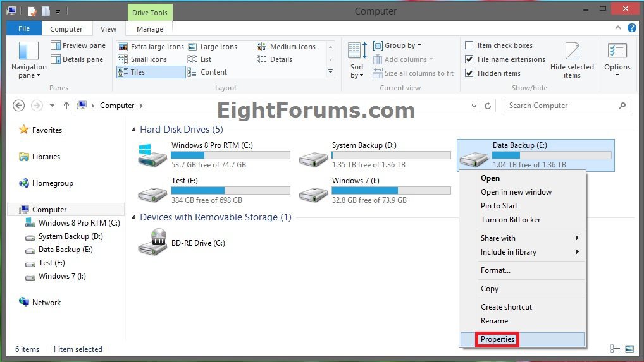
Task: Select the Windows 8 Pro RTM (C:) drive tile
Action: pos(214,155)
